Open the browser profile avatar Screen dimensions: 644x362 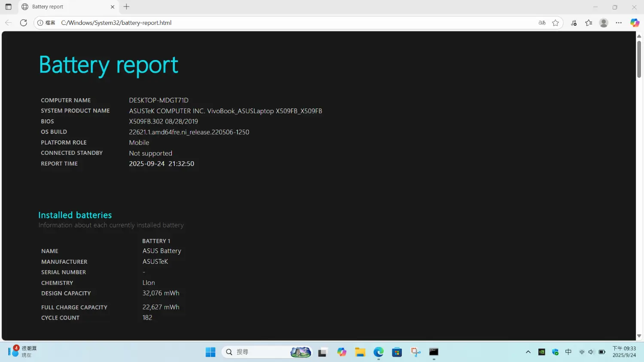tap(604, 23)
